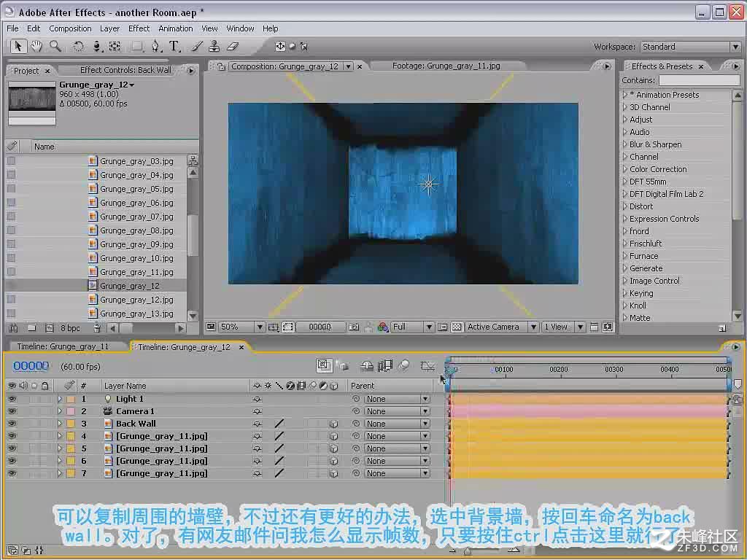Toggle 3D layer switch for Back Wall
Viewport: 747px width, 560px height.
pos(333,424)
